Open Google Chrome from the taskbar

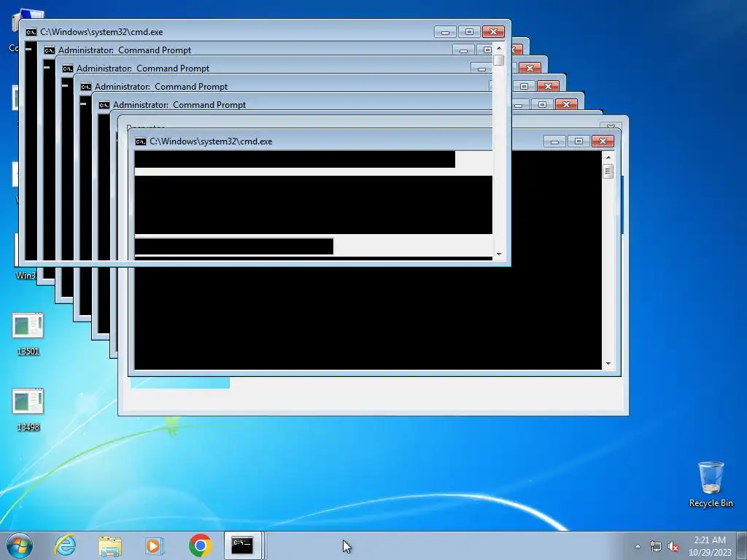click(200, 545)
